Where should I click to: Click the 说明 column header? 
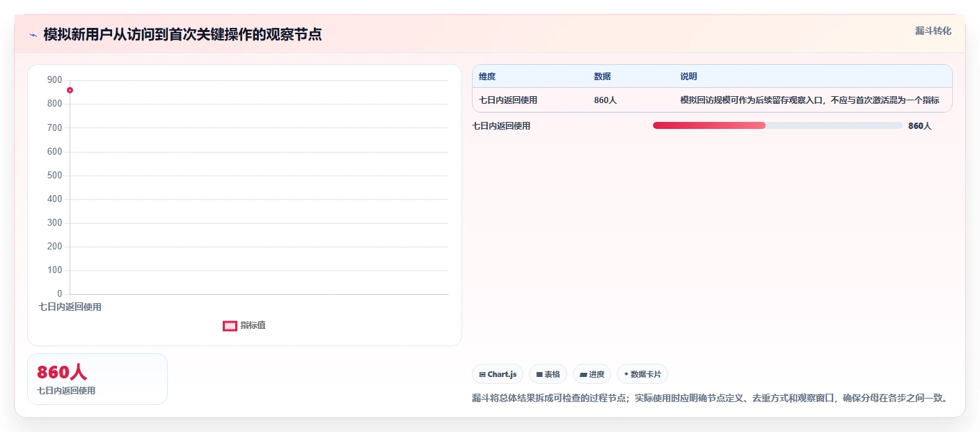click(688, 77)
